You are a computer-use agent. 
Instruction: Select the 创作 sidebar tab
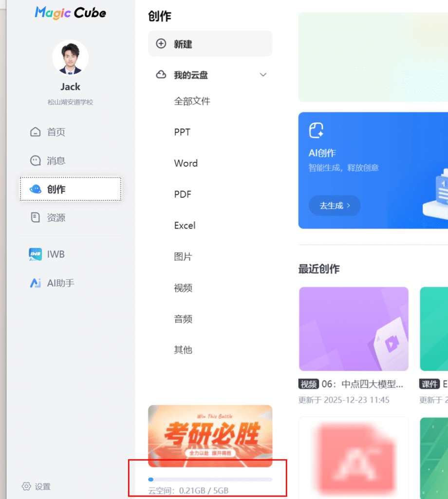point(71,189)
